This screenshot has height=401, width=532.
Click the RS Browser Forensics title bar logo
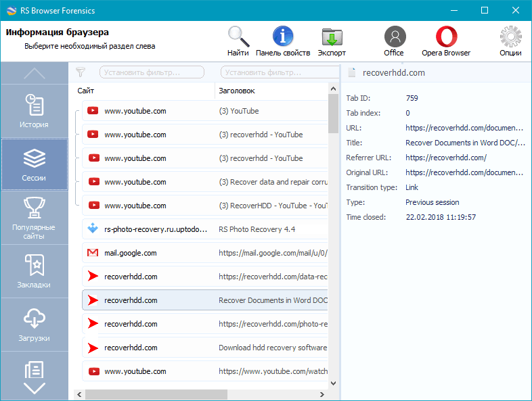coord(12,11)
